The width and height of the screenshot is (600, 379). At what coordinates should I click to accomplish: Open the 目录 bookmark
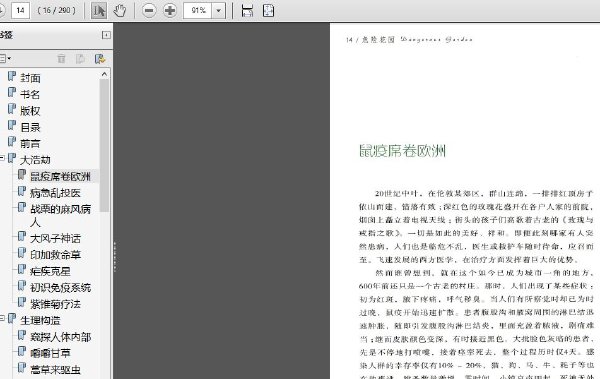tap(30, 127)
